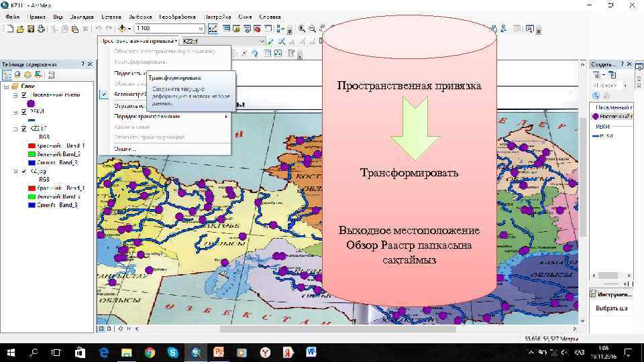Click the Add Data plus icon

tap(121, 29)
